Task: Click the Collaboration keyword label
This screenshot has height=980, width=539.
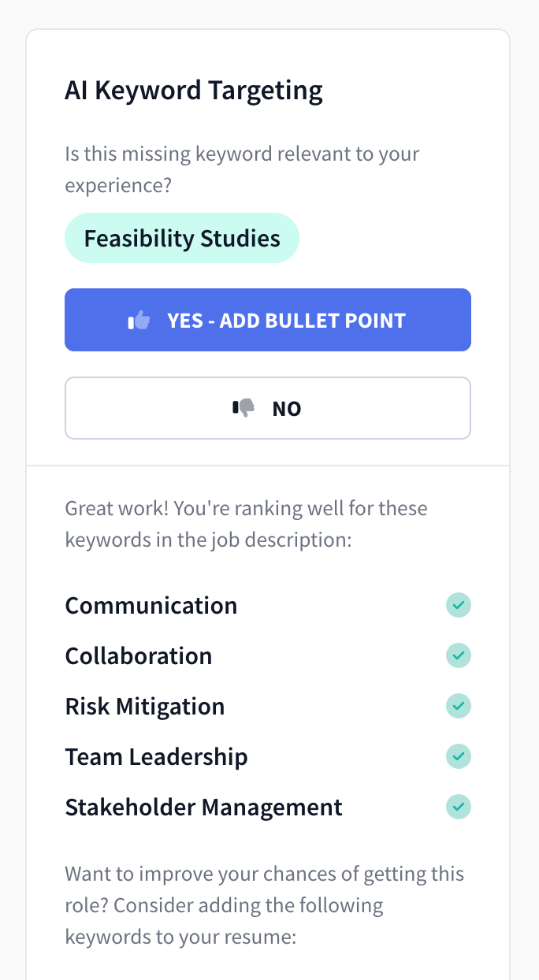Action: [x=138, y=655]
